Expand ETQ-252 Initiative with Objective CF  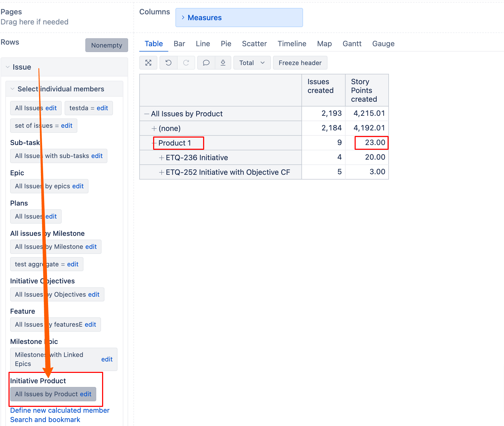click(161, 172)
